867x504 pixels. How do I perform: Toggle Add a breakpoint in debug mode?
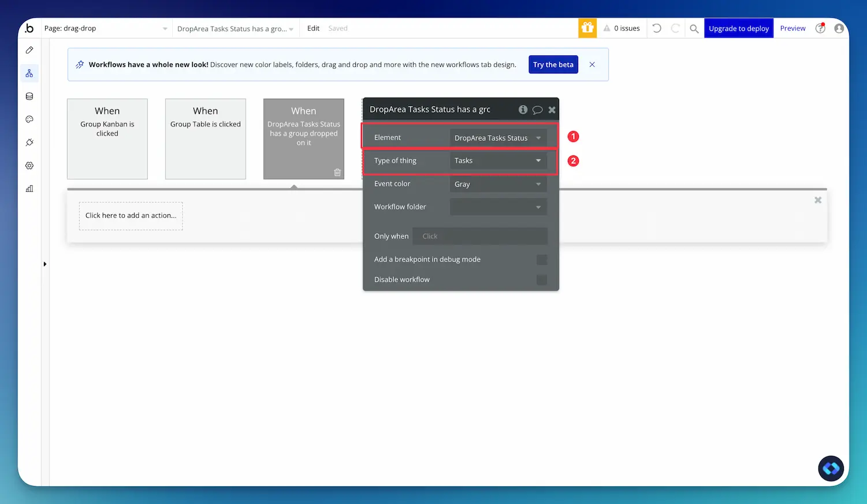point(542,260)
